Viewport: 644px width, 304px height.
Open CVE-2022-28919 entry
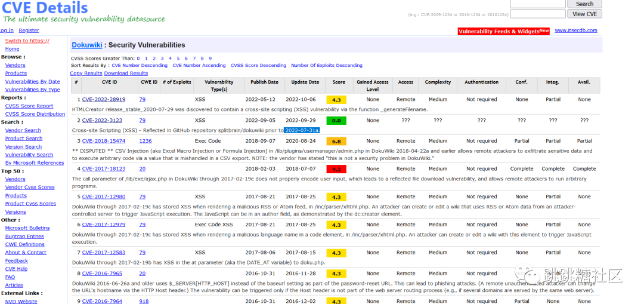[104, 100]
